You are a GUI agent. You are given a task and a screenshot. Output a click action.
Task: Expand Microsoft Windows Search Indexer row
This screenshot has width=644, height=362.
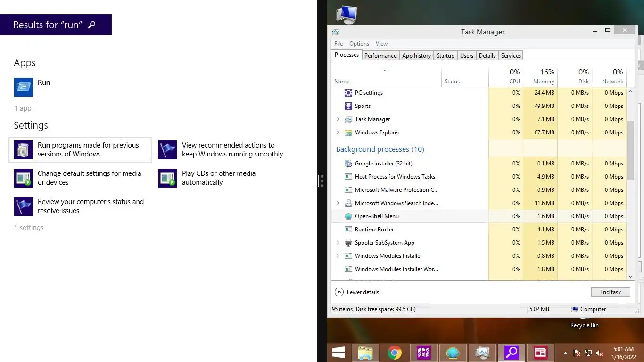[338, 203]
